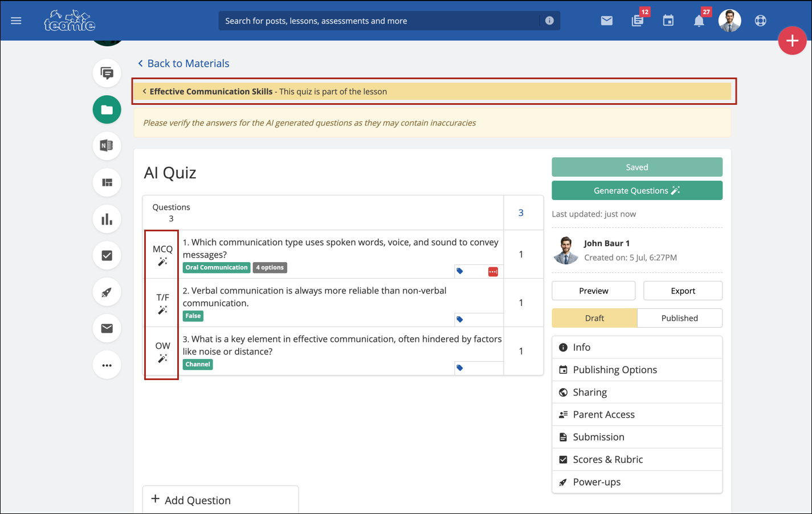Viewport: 812px width, 514px height.
Task: Expand the Submission section
Action: point(637,437)
